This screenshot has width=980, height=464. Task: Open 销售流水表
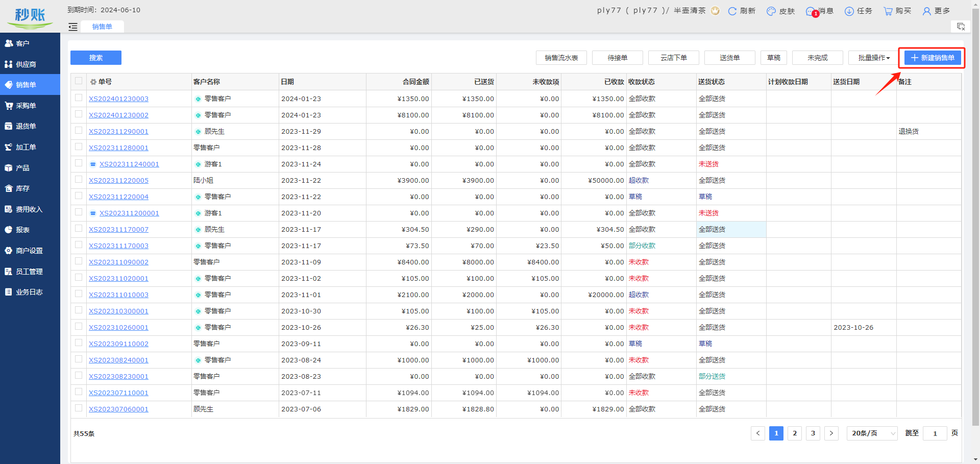pyautogui.click(x=561, y=58)
